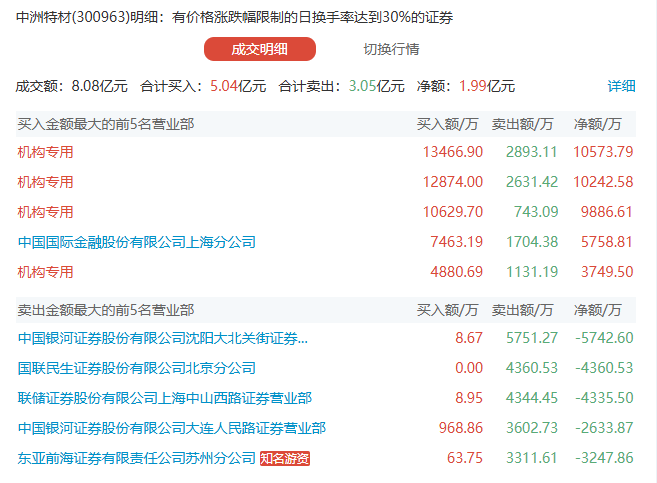
Task: Click net amount -5742.60
Action: (x=604, y=338)
